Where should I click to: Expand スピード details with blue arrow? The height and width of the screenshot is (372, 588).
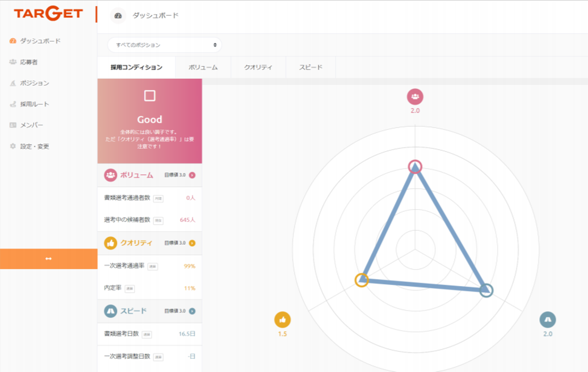click(x=192, y=311)
